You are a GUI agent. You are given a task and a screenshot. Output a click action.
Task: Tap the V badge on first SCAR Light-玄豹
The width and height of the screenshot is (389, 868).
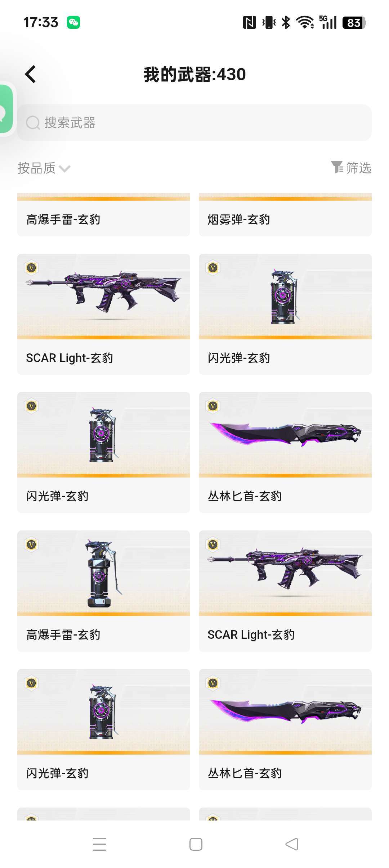(x=32, y=267)
